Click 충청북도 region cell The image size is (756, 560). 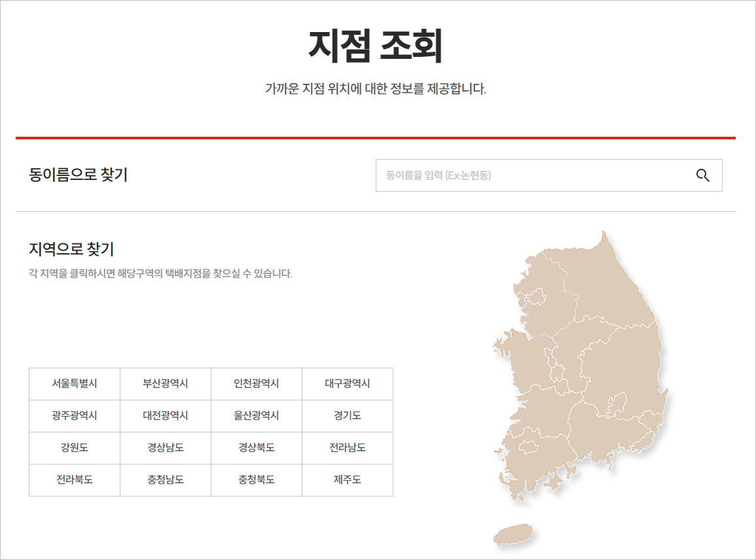(x=256, y=480)
